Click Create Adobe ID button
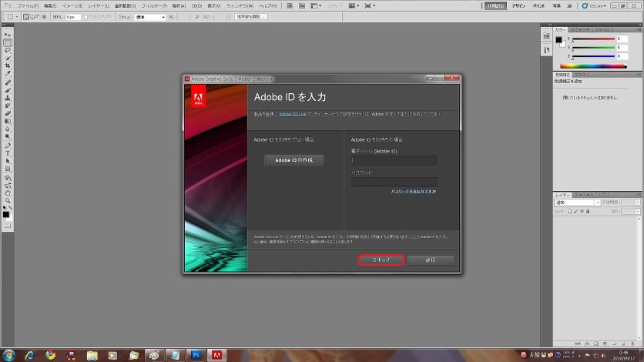Screen dimensions: 644x362 293,160
